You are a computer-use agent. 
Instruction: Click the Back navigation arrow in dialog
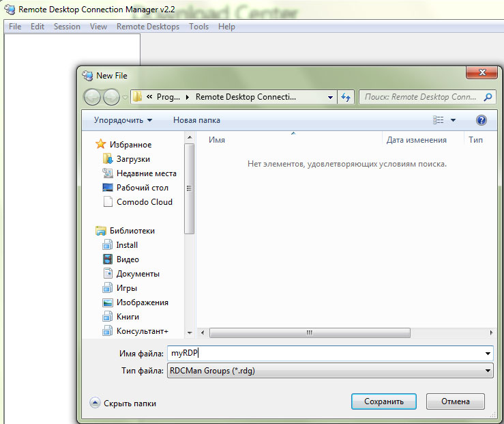92,97
